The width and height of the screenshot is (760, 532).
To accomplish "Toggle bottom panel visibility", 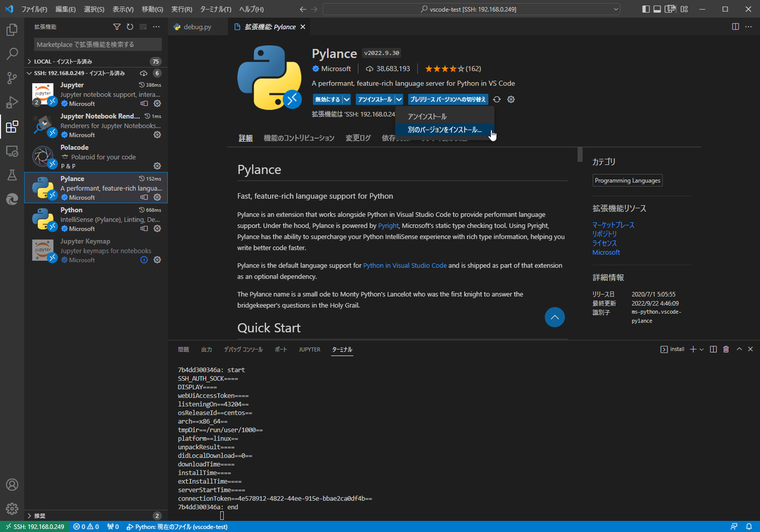I will [658, 9].
